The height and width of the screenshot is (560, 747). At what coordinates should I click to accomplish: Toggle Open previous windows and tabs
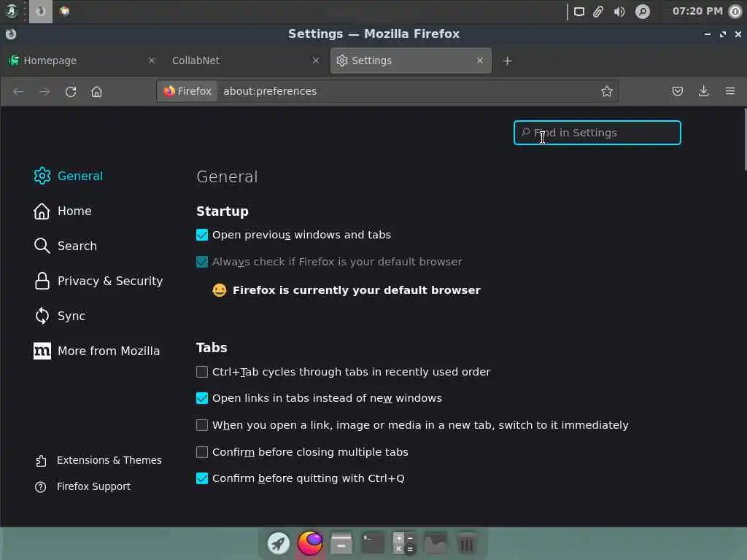202,235
